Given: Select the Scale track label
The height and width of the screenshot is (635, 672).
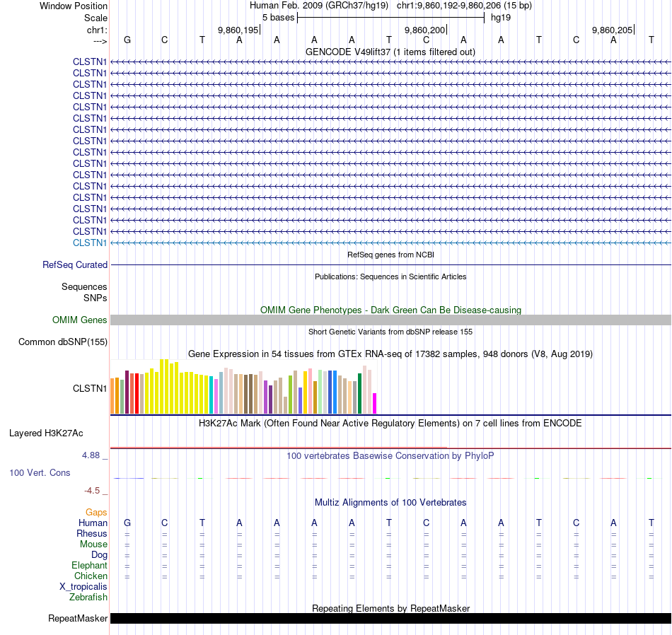Looking at the screenshot, I should [x=95, y=18].
